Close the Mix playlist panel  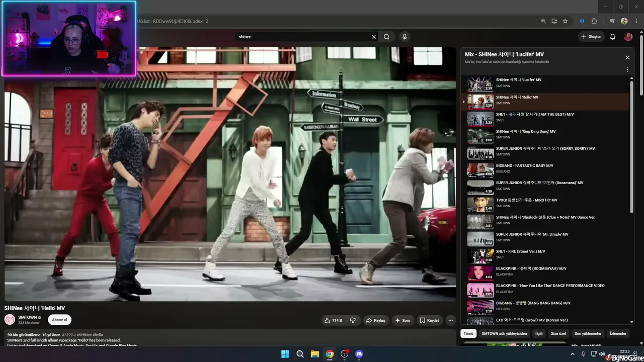[x=627, y=58]
